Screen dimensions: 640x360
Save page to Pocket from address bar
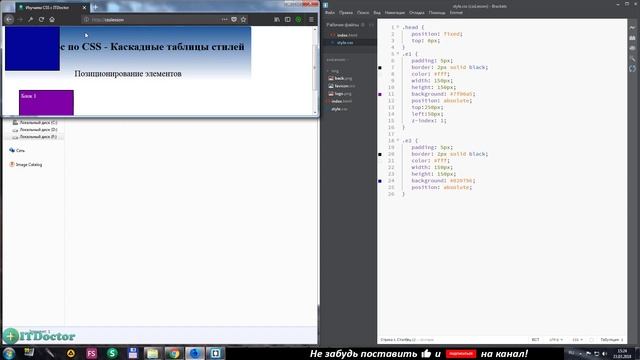click(234, 19)
